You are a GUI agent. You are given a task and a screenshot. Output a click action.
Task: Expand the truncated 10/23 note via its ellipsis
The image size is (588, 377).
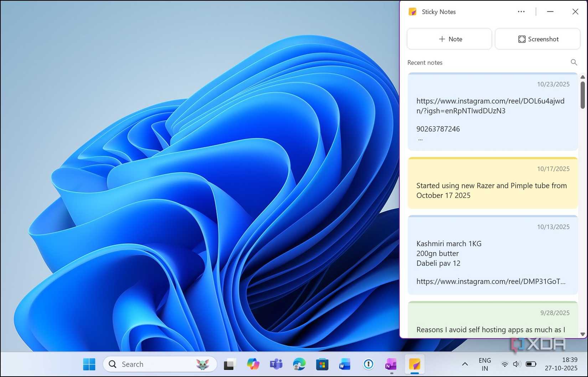coord(420,138)
